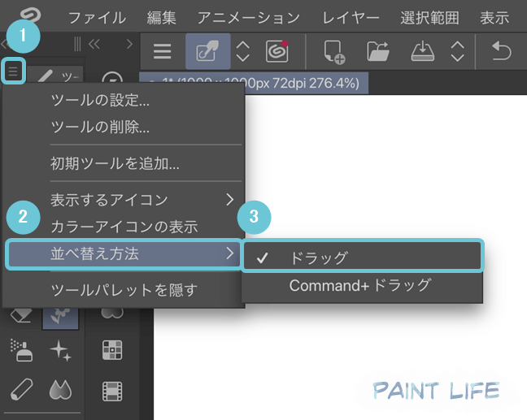Viewport: 527px width, 420px height.
Task: Select the Command+ドラッグ sort option
Action: click(x=360, y=286)
